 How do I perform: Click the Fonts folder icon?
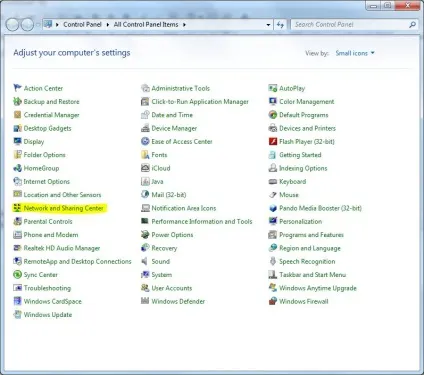tap(145, 155)
